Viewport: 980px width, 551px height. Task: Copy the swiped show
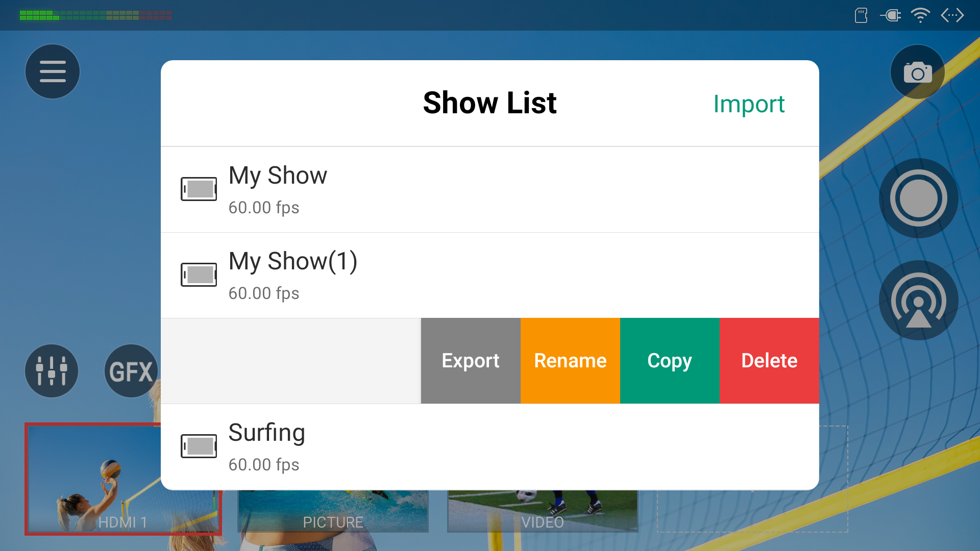670,361
